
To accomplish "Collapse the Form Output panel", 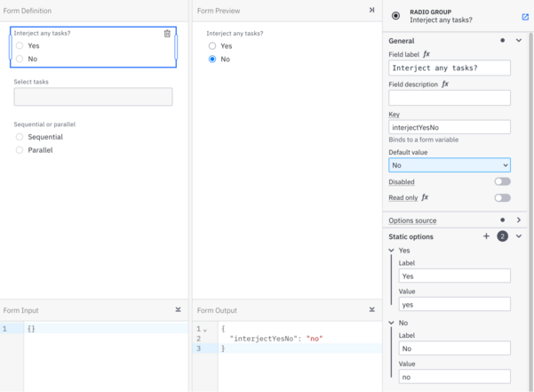I will (372, 309).
